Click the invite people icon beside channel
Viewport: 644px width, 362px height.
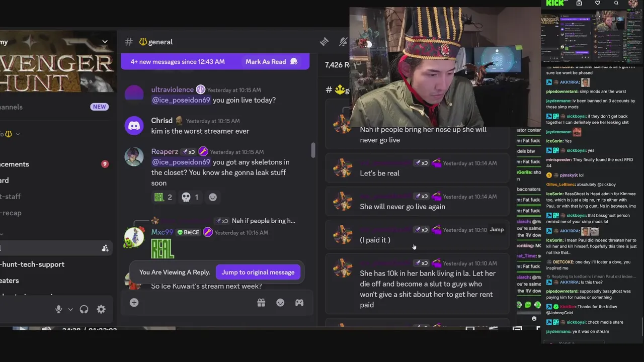(105, 248)
